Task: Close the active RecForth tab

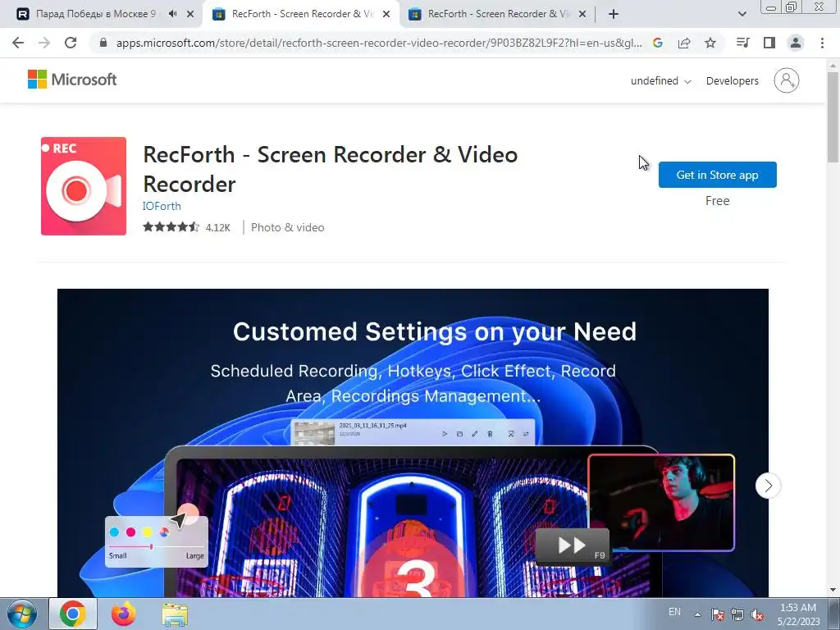Action: pos(386,15)
